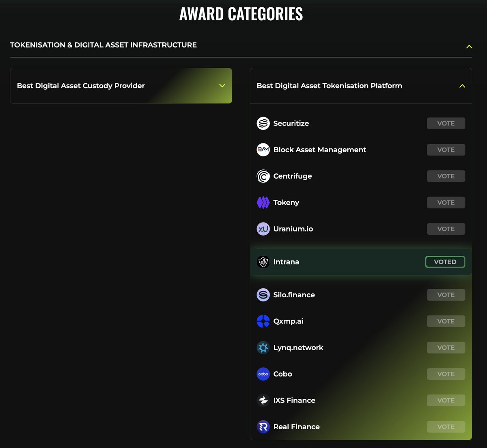Click the Centrifuge logo icon
The image size is (487, 448).
[263, 176]
